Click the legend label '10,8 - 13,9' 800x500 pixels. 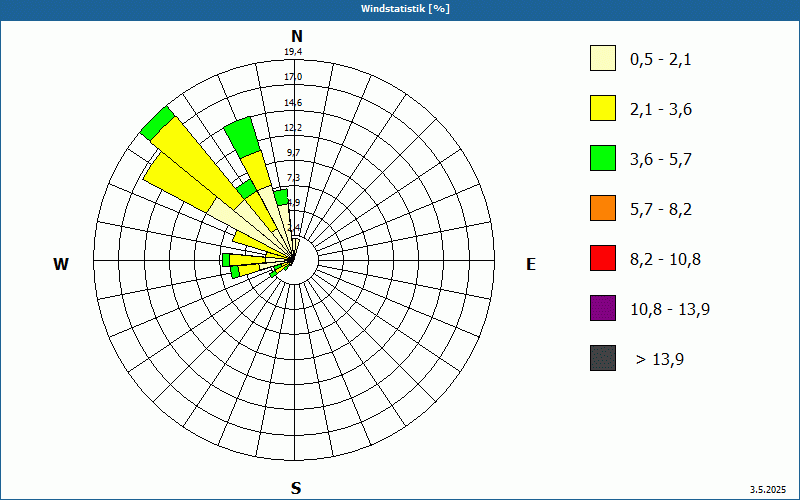tap(670, 310)
